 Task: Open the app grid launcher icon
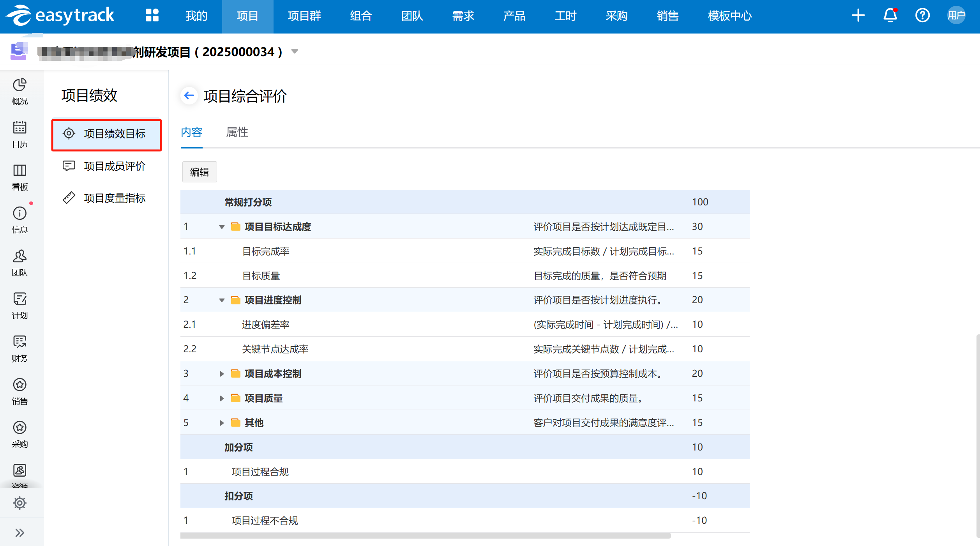[152, 16]
